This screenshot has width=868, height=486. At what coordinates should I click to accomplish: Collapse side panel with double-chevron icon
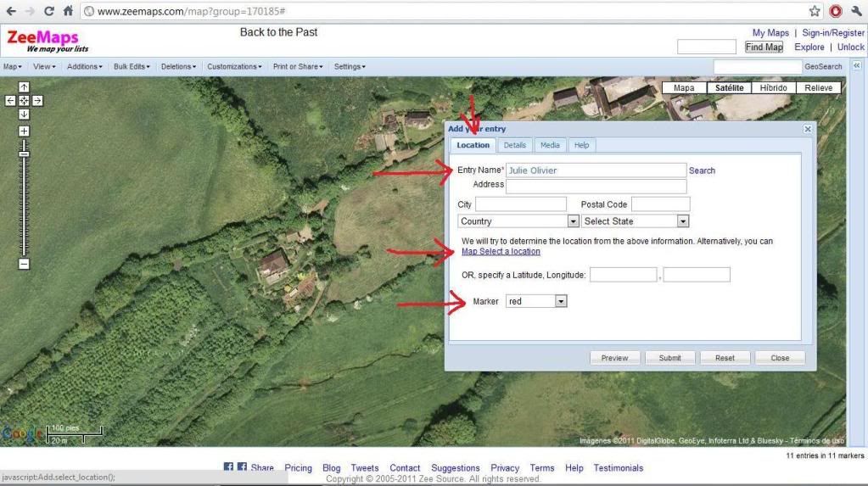coord(856,65)
